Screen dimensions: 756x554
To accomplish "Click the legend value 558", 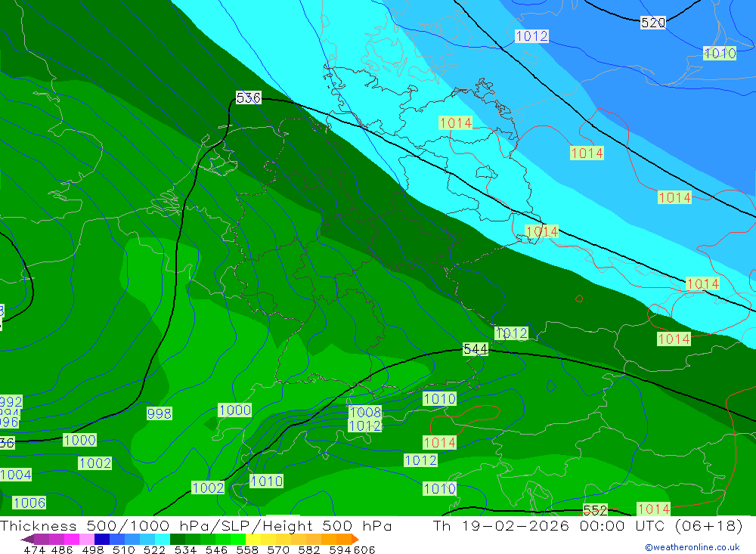I will [x=247, y=549].
